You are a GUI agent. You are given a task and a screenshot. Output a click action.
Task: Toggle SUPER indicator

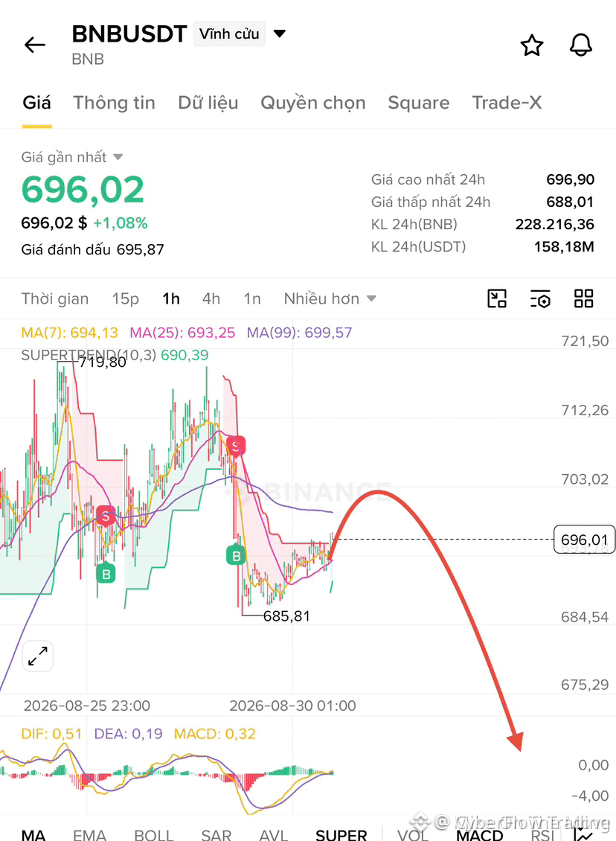coord(341,834)
